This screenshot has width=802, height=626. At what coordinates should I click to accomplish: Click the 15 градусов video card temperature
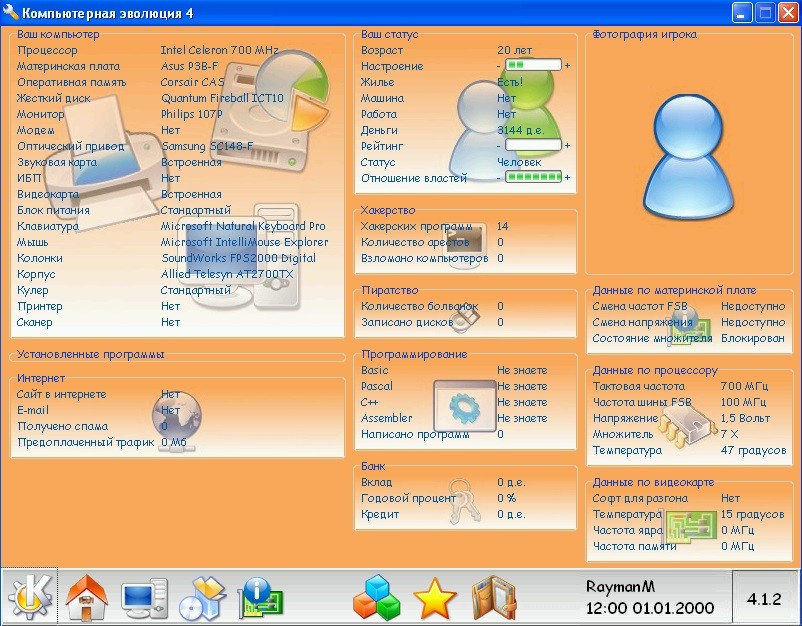pyautogui.click(x=752, y=514)
